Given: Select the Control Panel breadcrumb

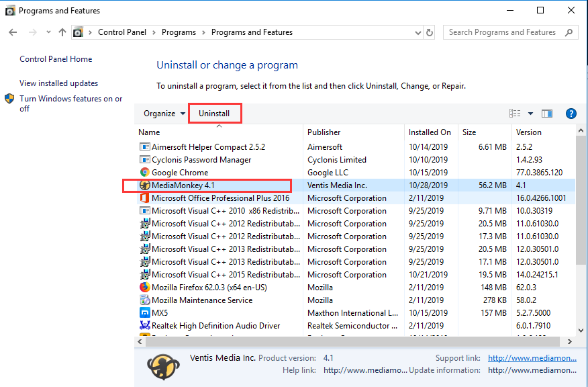Looking at the screenshot, I should (x=122, y=32).
